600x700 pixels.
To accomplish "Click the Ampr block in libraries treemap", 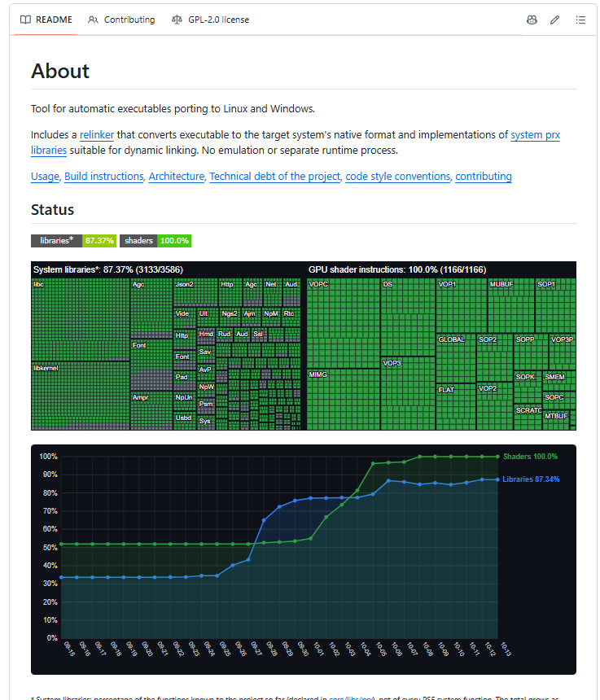I will point(151,411).
